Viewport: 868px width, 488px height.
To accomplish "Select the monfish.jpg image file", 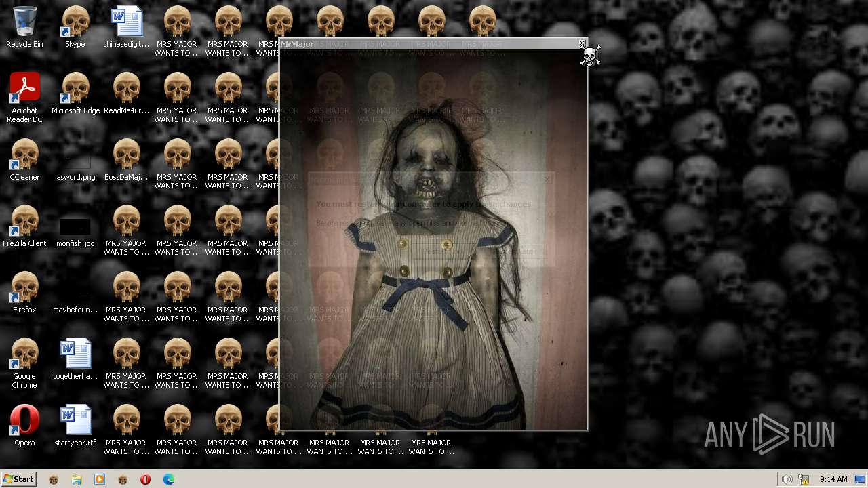I will coord(75,231).
